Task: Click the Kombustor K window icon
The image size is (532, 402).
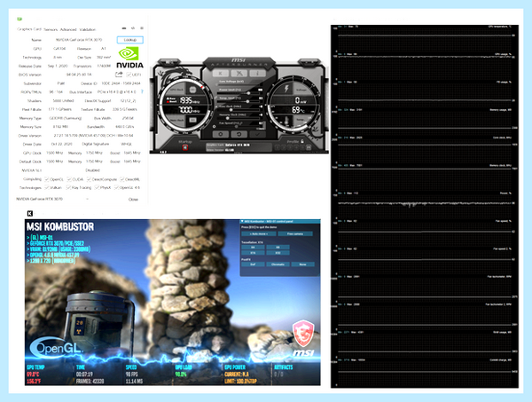Action: [x=30, y=213]
